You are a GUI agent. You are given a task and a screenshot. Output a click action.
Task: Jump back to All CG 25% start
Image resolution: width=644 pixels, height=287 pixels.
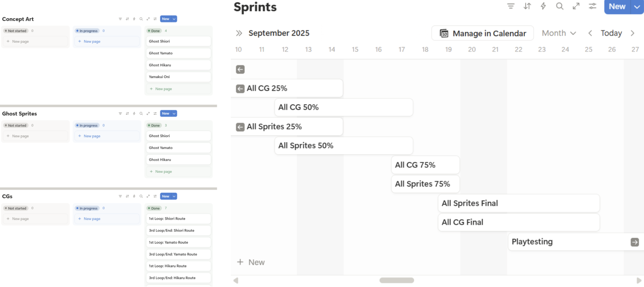click(x=240, y=89)
